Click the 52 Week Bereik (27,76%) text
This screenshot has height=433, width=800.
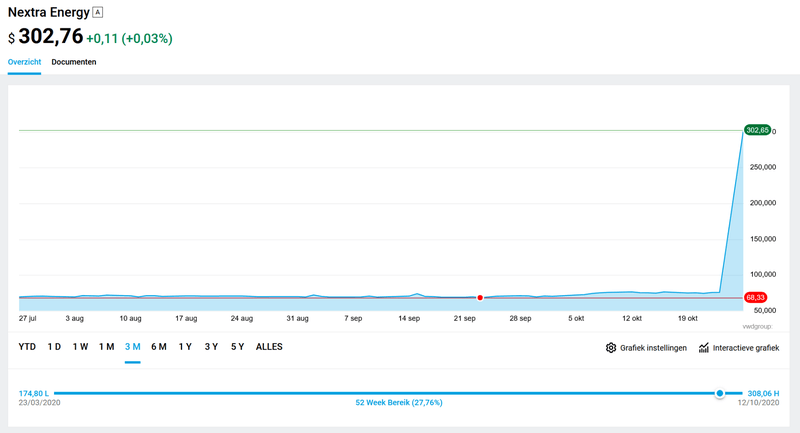[399, 402]
